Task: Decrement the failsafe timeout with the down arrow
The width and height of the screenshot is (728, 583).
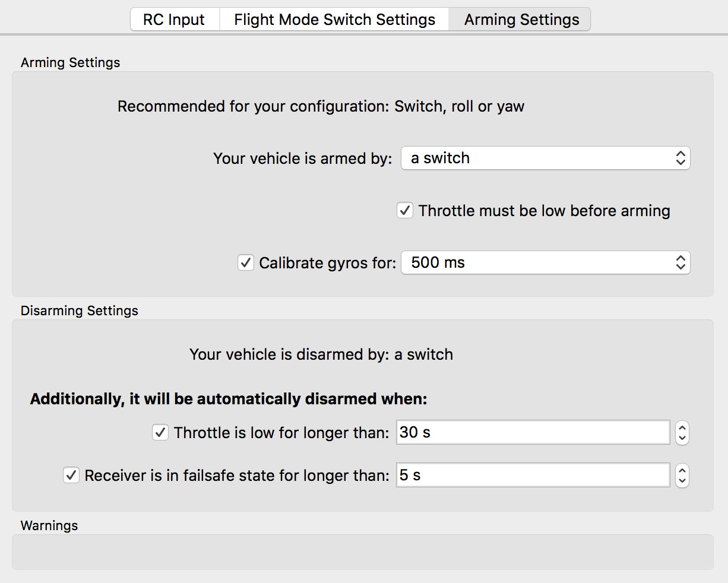Action: point(682,480)
